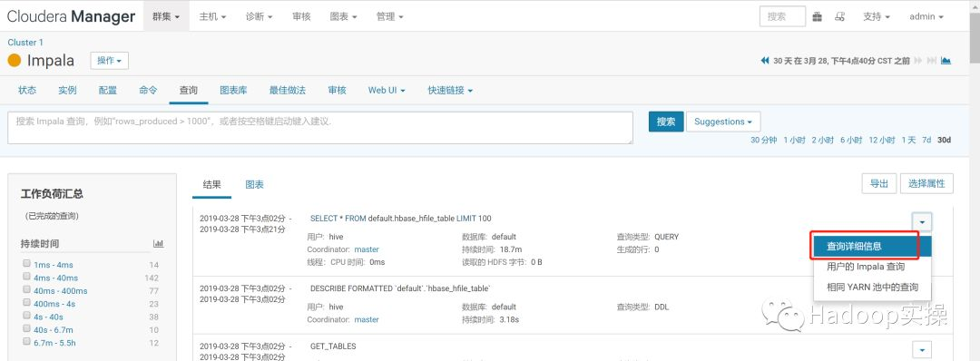980x361 pixels.
Task: Tick the 6.7m - 5.5h duration checkbox
Action: pos(26,342)
